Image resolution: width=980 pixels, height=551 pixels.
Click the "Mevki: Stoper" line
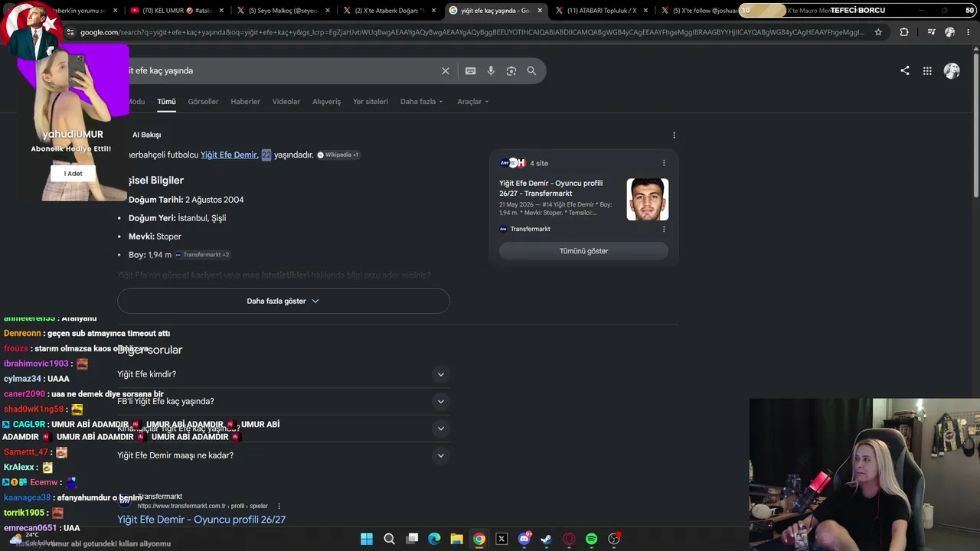(x=155, y=236)
